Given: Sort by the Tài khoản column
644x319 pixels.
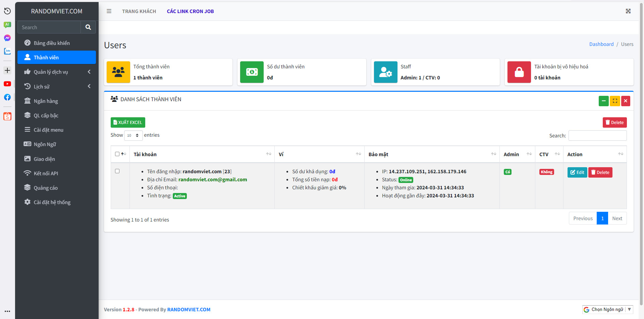Looking at the screenshot, I should click(202, 154).
